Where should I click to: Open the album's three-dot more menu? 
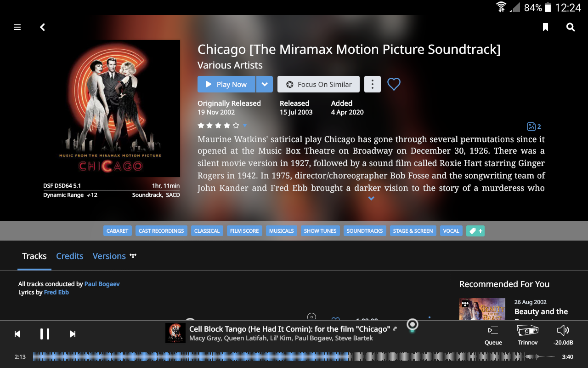[373, 84]
